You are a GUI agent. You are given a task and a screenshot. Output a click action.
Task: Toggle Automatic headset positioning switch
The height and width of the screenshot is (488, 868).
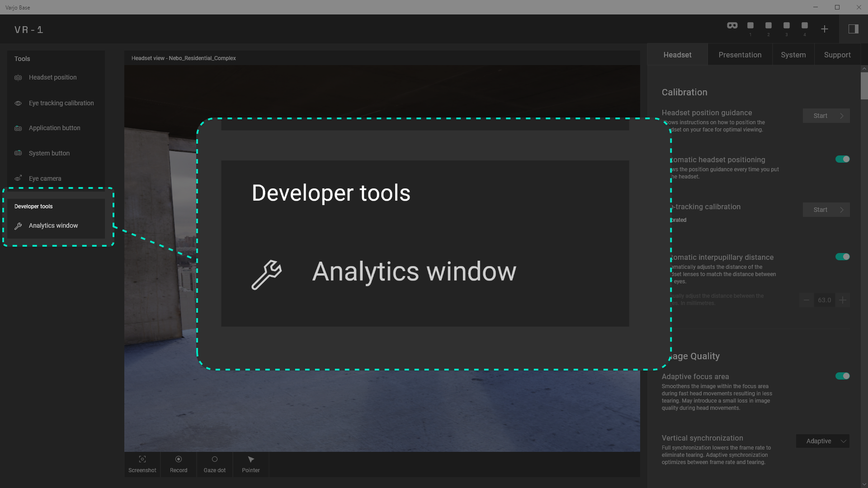(x=843, y=159)
